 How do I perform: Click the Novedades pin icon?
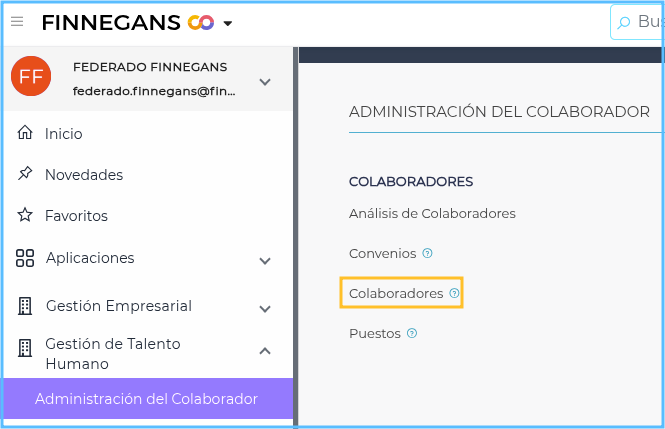[25, 174]
